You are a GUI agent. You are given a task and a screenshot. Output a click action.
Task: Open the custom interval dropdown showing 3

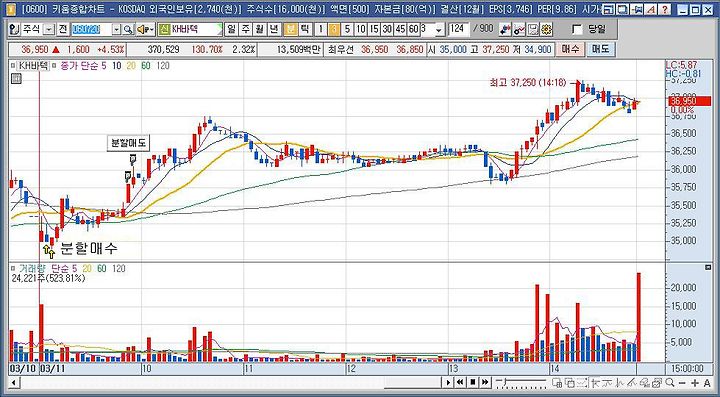(439, 30)
